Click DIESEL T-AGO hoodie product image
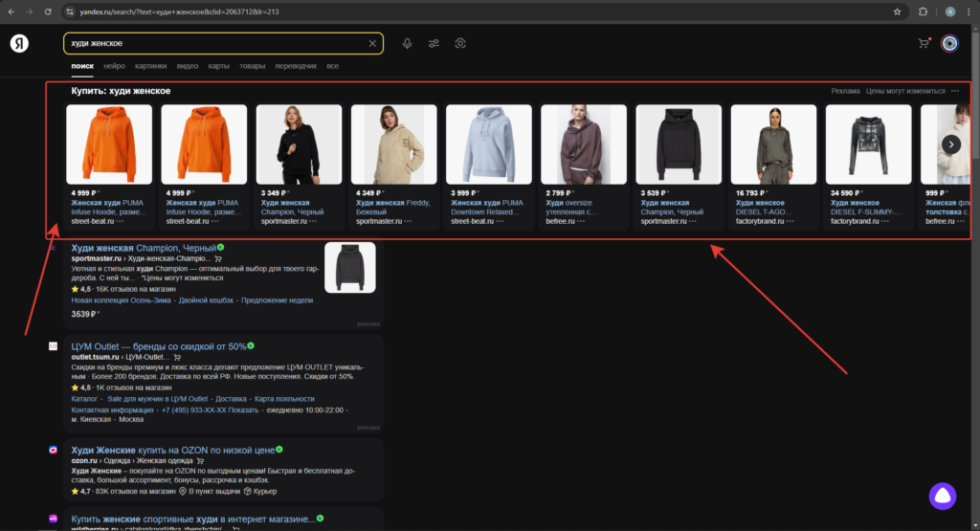The width and height of the screenshot is (980, 531). tap(773, 144)
